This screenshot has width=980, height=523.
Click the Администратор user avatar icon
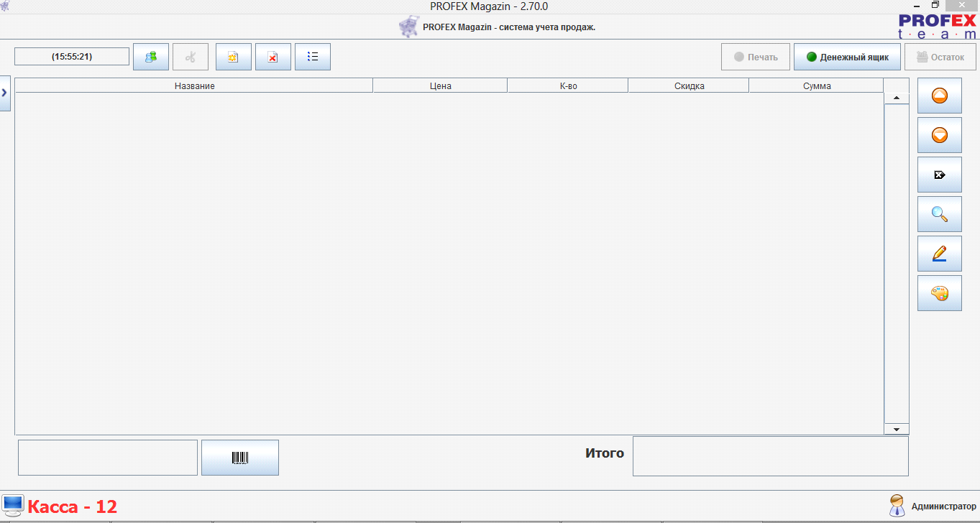pyautogui.click(x=897, y=506)
